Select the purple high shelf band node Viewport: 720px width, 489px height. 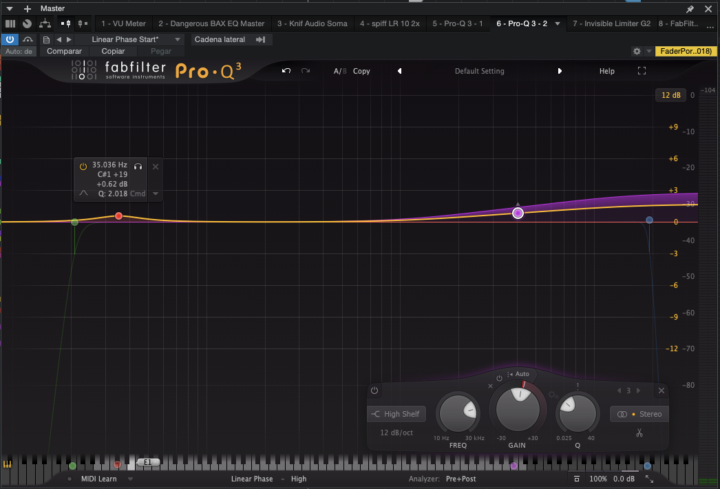(518, 213)
